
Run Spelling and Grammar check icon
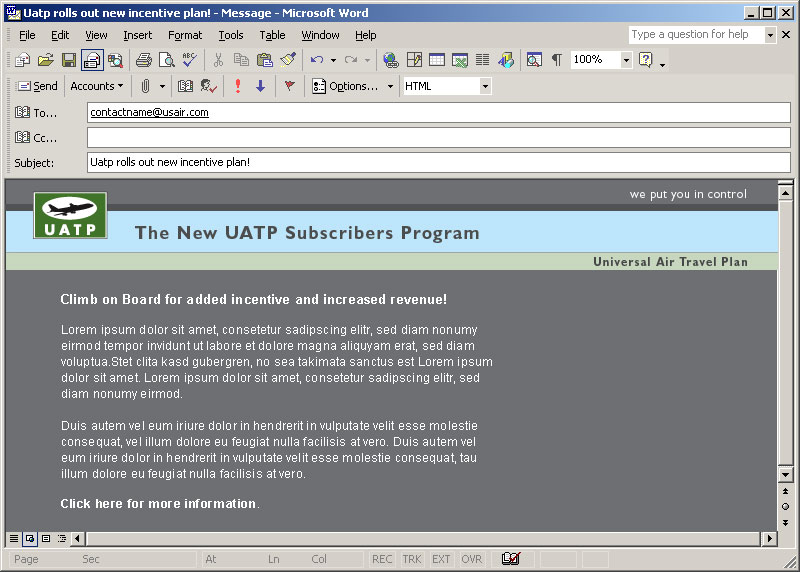click(x=188, y=60)
